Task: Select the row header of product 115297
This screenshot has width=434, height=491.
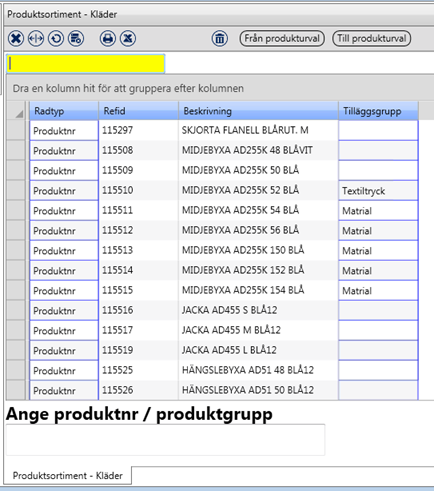Action: coord(16,130)
